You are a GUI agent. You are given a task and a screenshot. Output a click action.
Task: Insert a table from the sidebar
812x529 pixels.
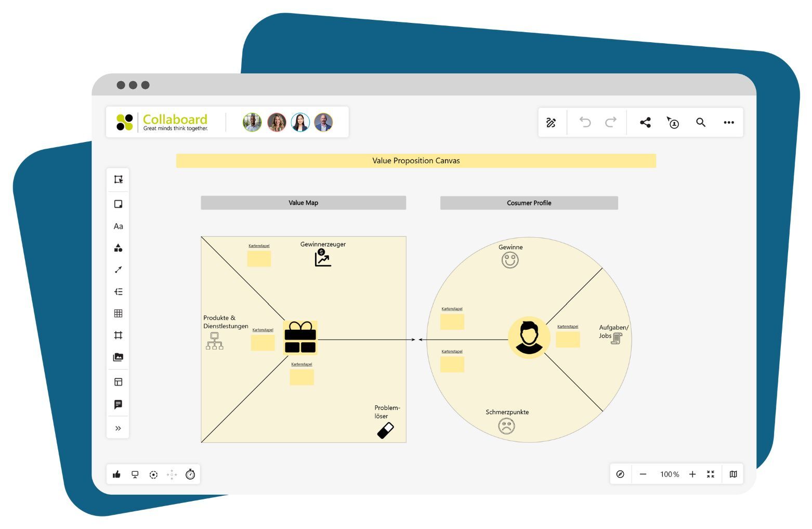click(x=118, y=313)
